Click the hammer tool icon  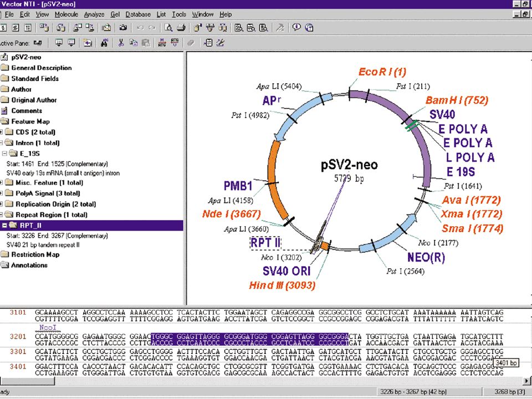click(280, 28)
